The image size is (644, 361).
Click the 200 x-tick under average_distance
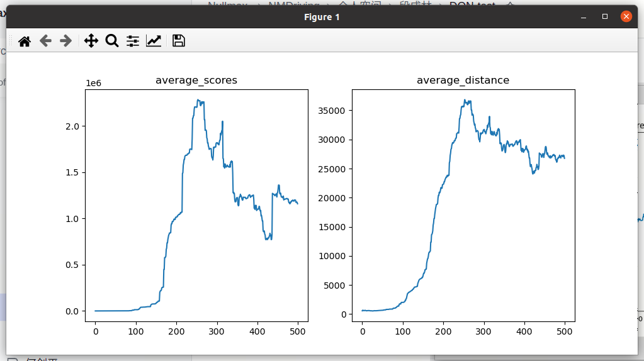(x=444, y=331)
